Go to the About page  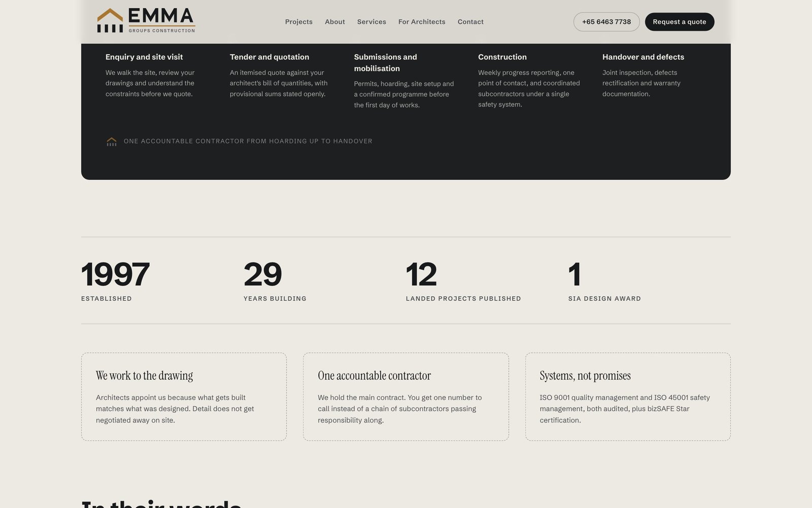coord(335,22)
